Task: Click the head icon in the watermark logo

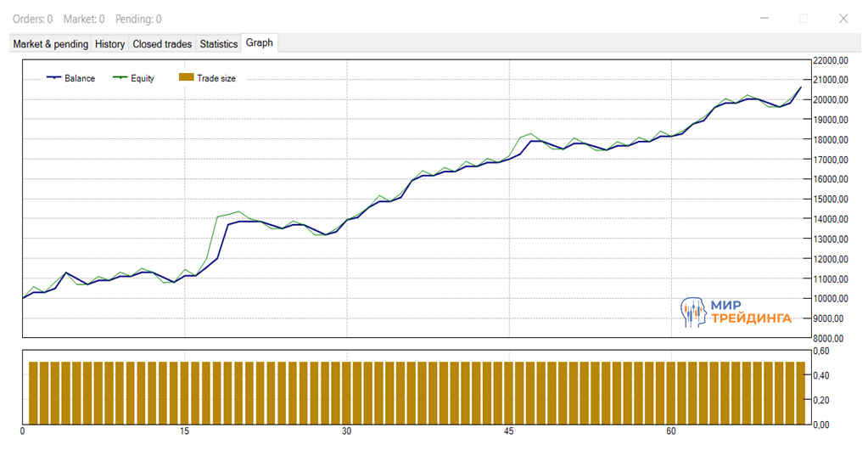Action: tap(693, 312)
